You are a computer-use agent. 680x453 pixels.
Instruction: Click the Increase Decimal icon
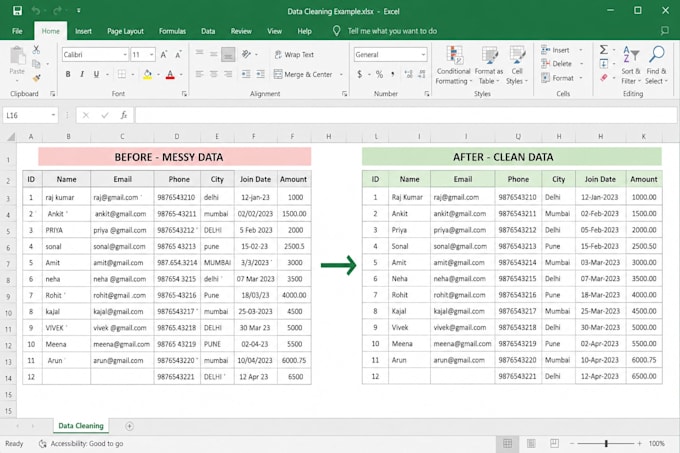pyautogui.click(x=408, y=74)
